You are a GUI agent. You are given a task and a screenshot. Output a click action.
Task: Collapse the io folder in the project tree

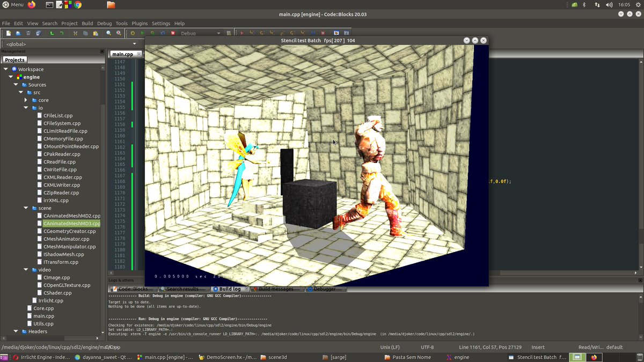pyautogui.click(x=25, y=107)
